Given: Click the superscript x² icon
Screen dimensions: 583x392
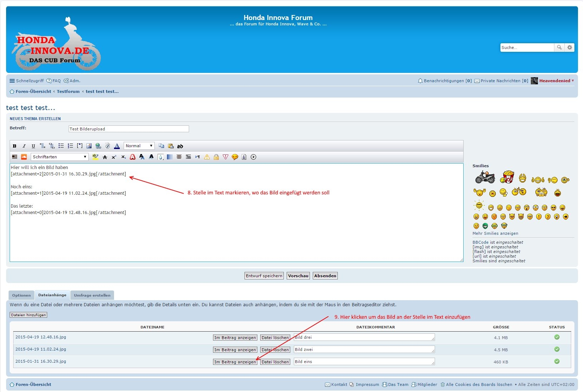Looking at the screenshot, I should point(114,157).
